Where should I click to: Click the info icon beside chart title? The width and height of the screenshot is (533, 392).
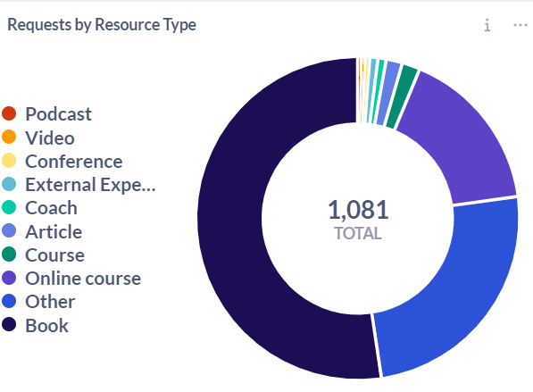click(x=487, y=25)
